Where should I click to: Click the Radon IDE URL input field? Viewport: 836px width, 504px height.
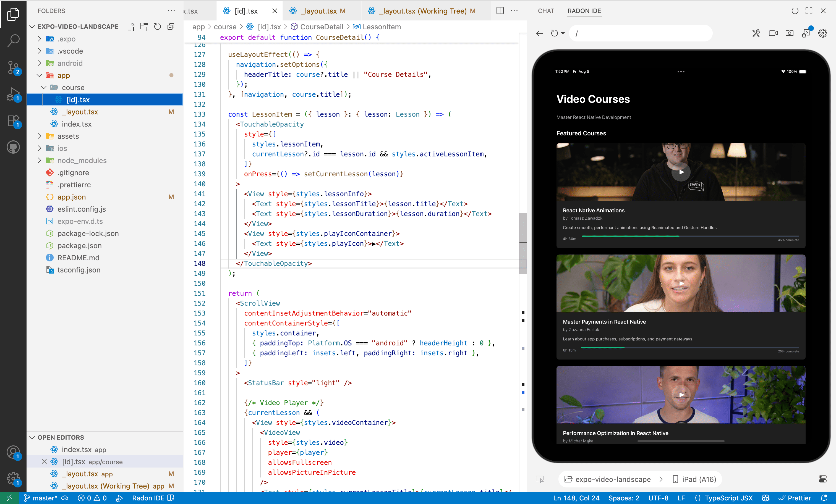point(641,33)
